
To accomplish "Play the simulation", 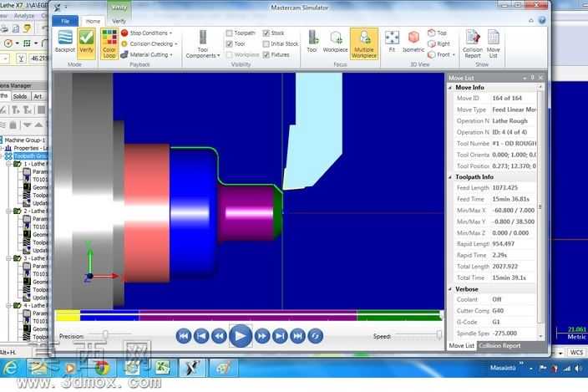I will click(x=241, y=336).
